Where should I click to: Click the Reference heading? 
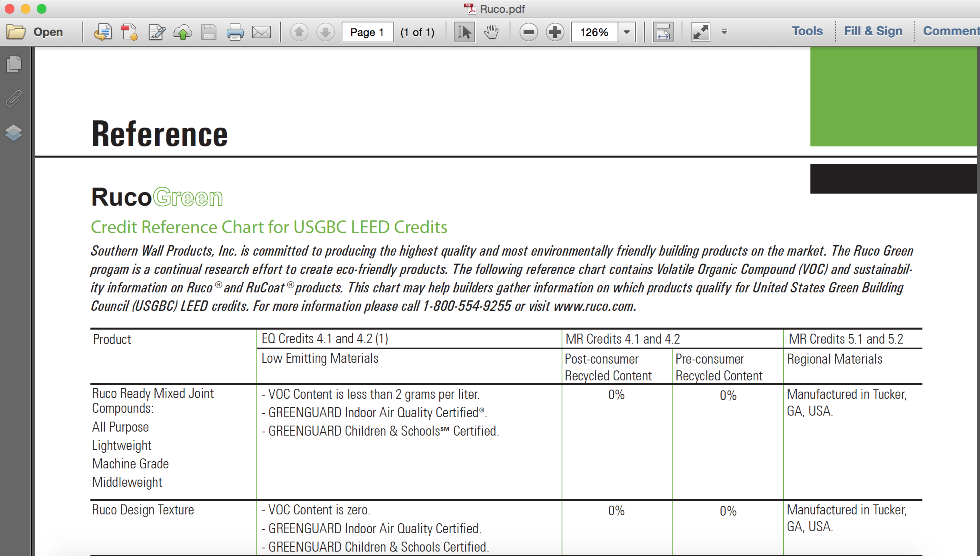[160, 134]
